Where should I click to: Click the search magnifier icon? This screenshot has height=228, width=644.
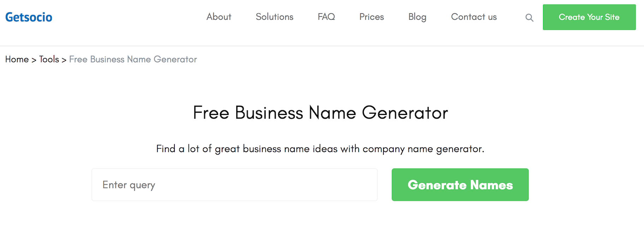click(x=529, y=17)
